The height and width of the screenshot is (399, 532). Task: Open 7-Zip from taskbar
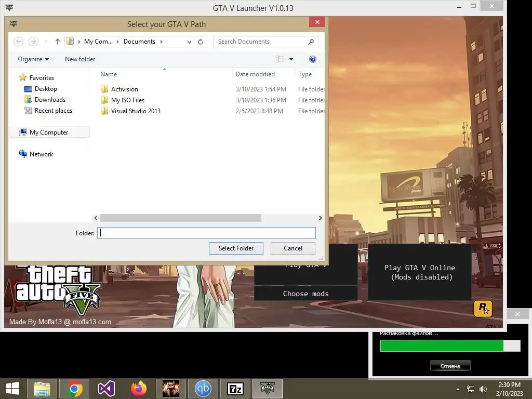235,389
